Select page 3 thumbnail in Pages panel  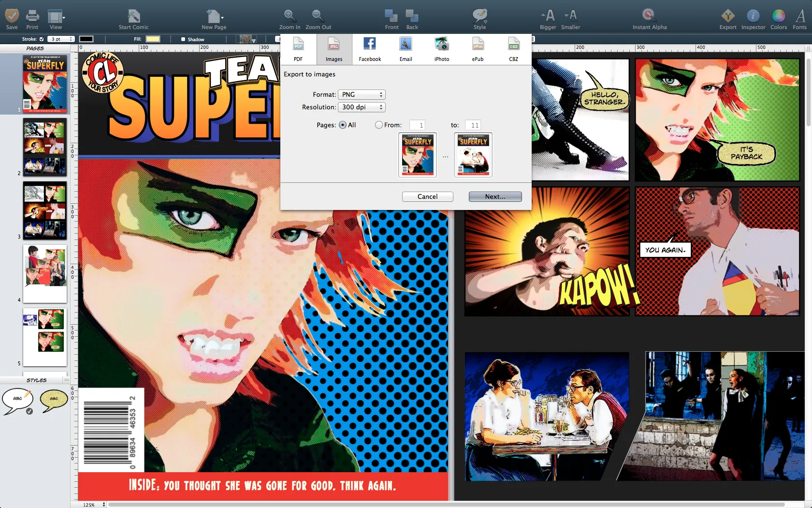click(x=45, y=210)
